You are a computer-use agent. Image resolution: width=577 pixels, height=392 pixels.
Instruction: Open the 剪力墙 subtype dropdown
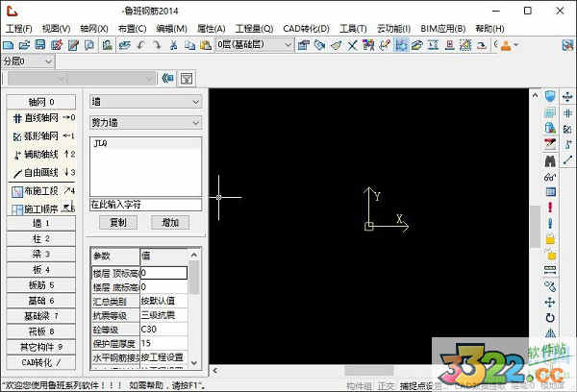(146, 122)
